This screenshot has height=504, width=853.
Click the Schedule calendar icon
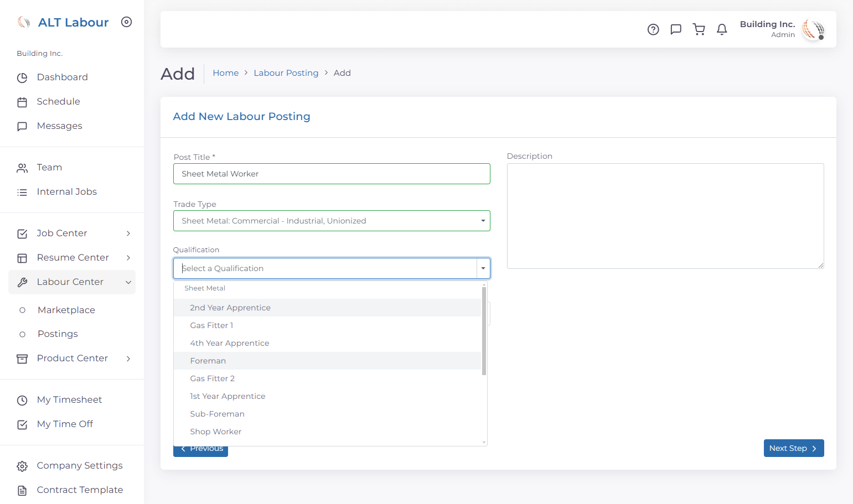pos(22,102)
